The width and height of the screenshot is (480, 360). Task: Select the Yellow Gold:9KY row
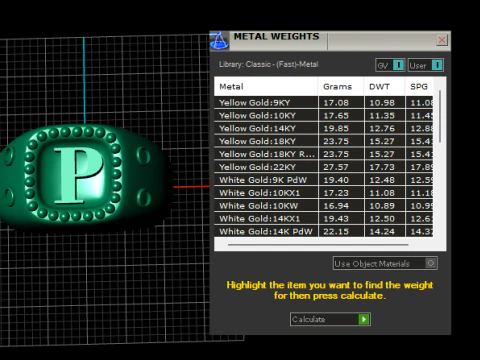pyautogui.click(x=324, y=102)
